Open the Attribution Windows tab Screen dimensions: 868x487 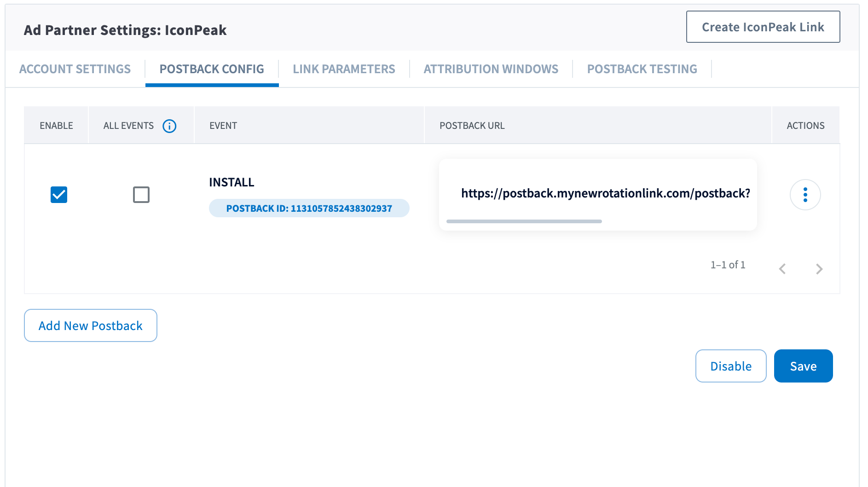[x=491, y=69]
